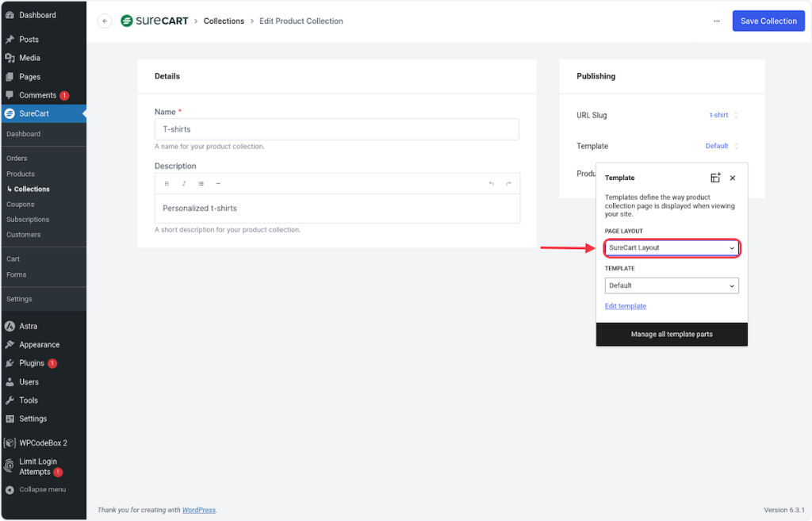Image resolution: width=812 pixels, height=521 pixels.
Task: Close the Template popover
Action: pos(733,178)
